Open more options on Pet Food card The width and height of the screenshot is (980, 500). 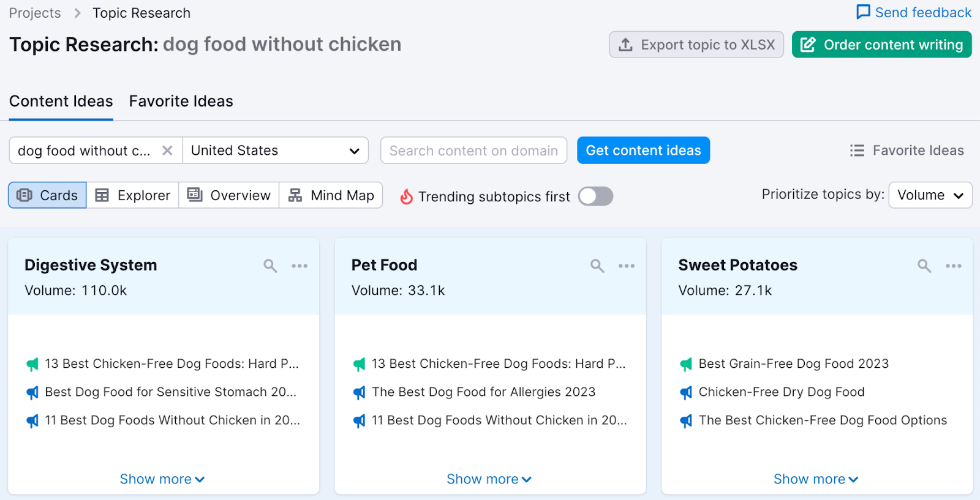click(x=627, y=266)
